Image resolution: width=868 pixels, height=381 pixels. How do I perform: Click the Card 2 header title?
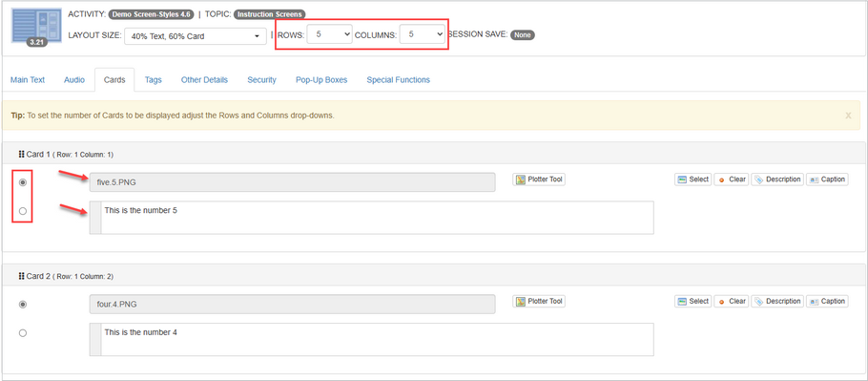(70, 276)
